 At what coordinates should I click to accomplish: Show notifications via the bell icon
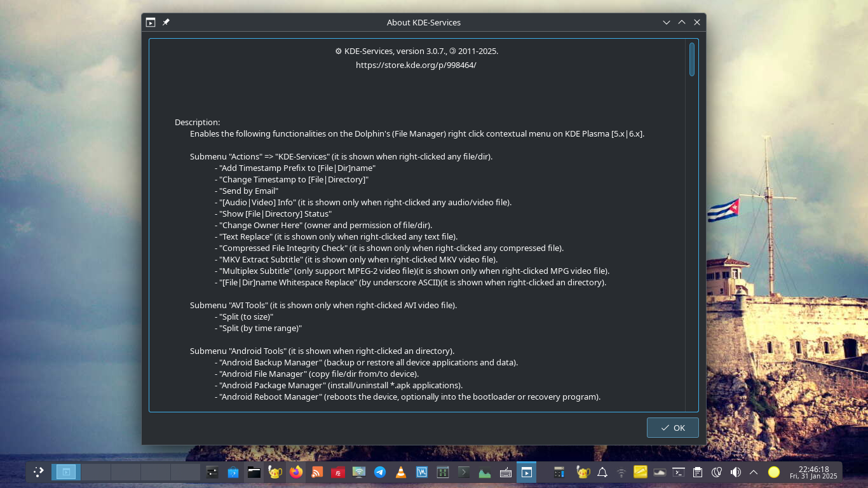[602, 472]
